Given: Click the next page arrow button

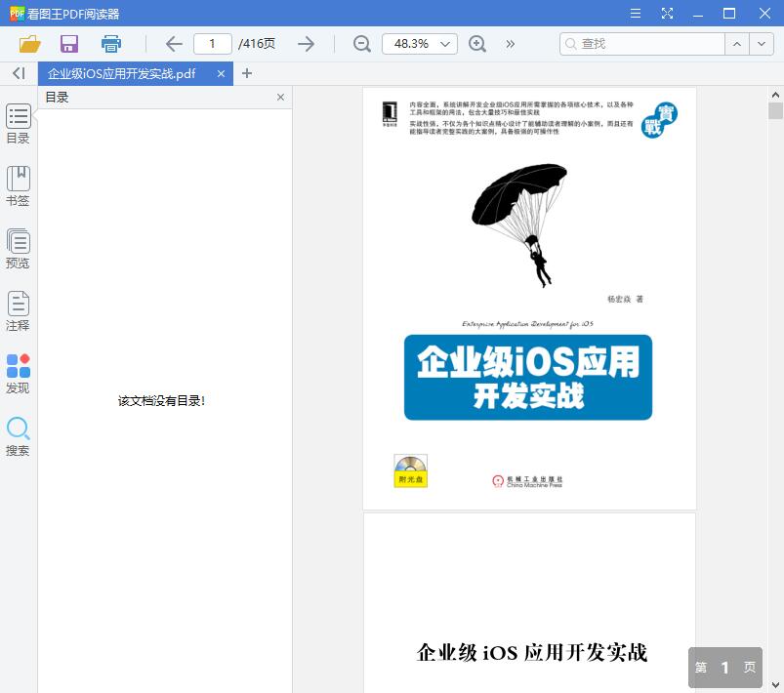Looking at the screenshot, I should [x=306, y=44].
